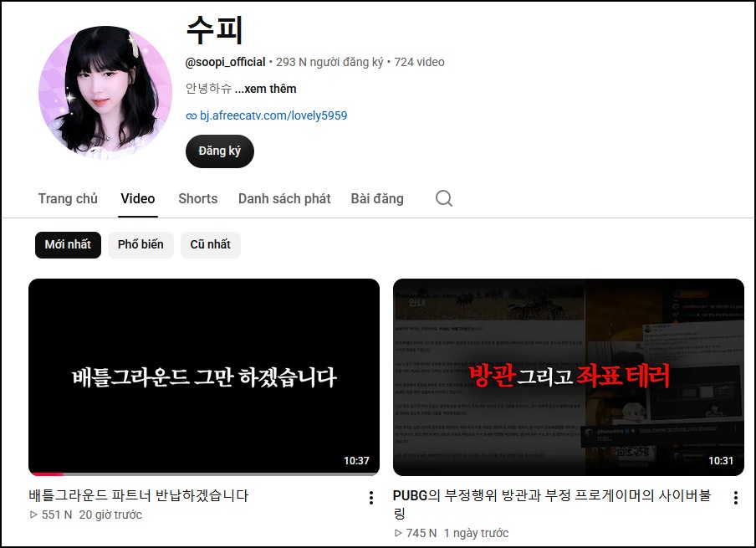Open the channel search magnifier icon
Screen dimensions: 756x548
click(x=443, y=198)
